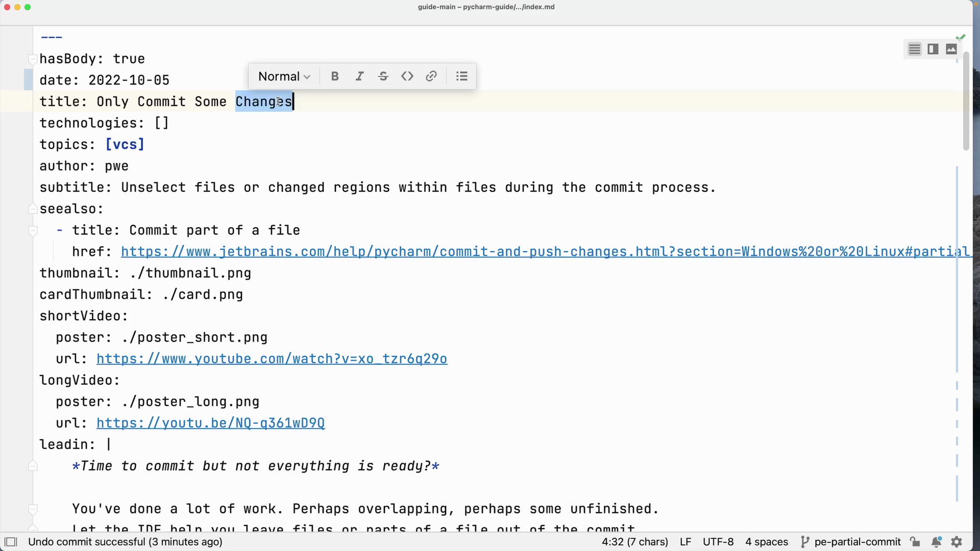Switch to preview-only mode

click(x=951, y=49)
